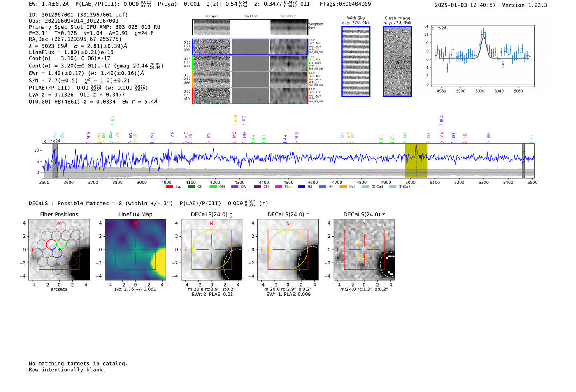Open the DECaLS(24.0) z cutout
The image size is (576, 392).
point(364,250)
